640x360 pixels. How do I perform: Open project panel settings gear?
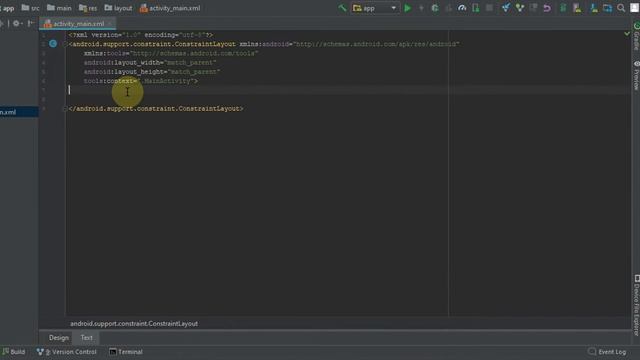(17, 24)
